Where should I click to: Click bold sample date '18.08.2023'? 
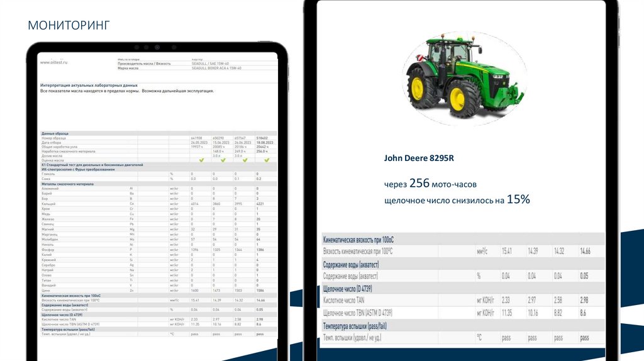click(265, 143)
